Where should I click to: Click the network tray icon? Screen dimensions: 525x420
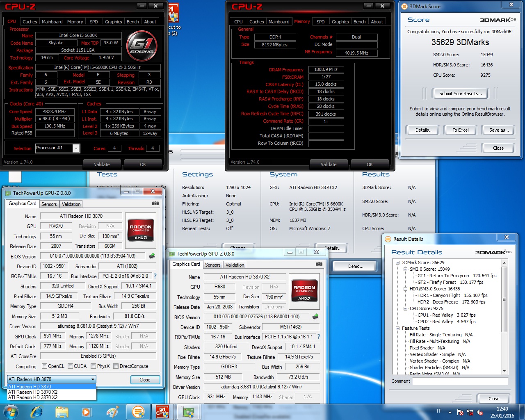(470, 412)
